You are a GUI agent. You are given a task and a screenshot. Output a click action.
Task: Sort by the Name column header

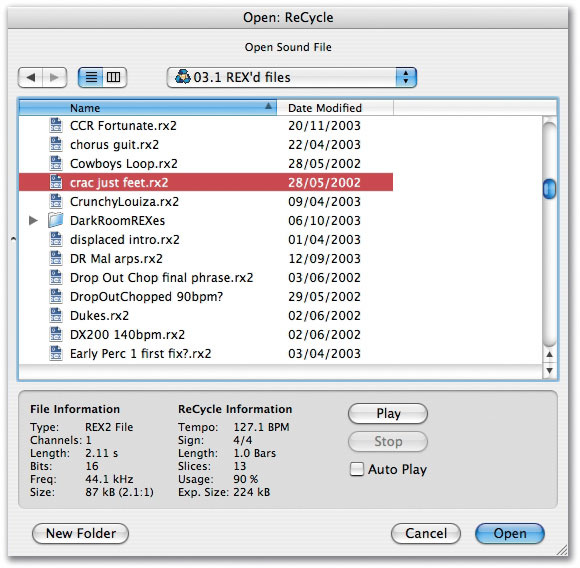pyautogui.click(x=148, y=108)
